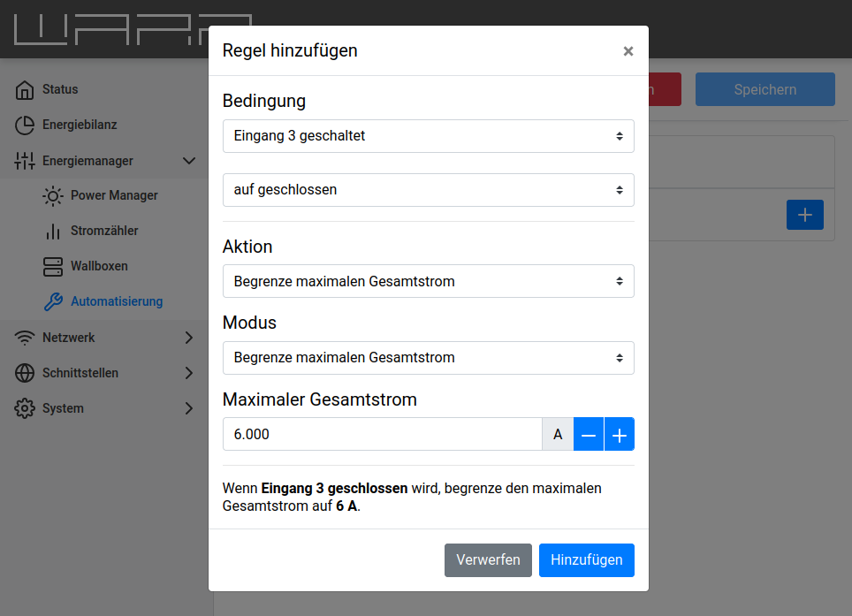This screenshot has width=852, height=616.
Task: Open the 'auf geschlossen' state dropdown
Action: pyautogui.click(x=428, y=190)
